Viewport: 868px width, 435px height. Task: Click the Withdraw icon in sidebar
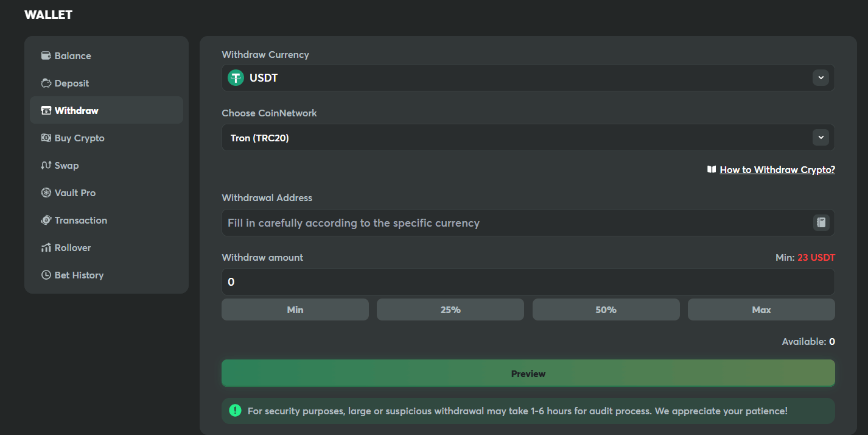click(46, 110)
